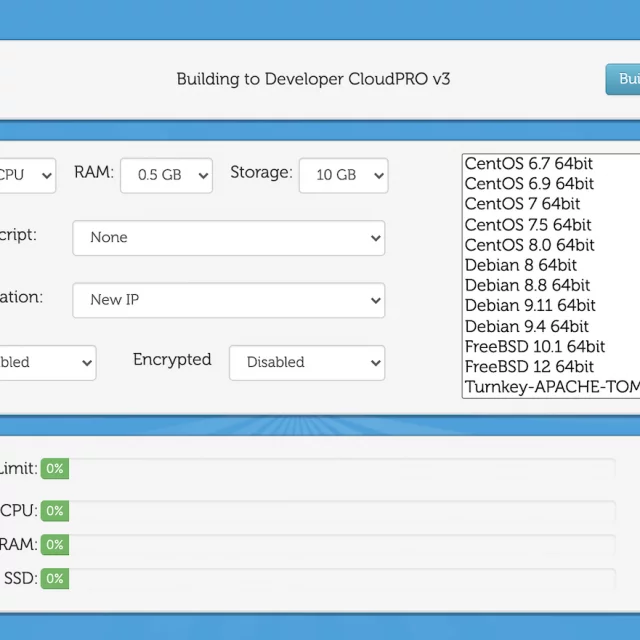Choose Debian 8 64bit in the list
640x640 pixels.
point(520,265)
